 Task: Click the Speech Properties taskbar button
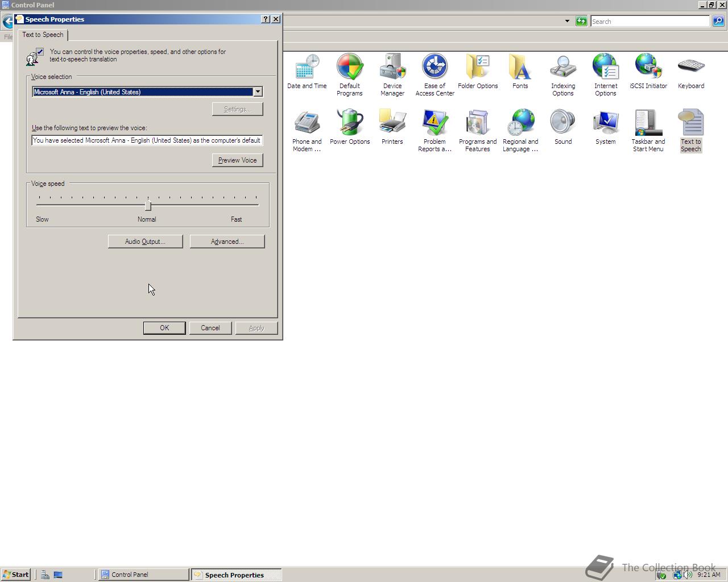point(236,575)
